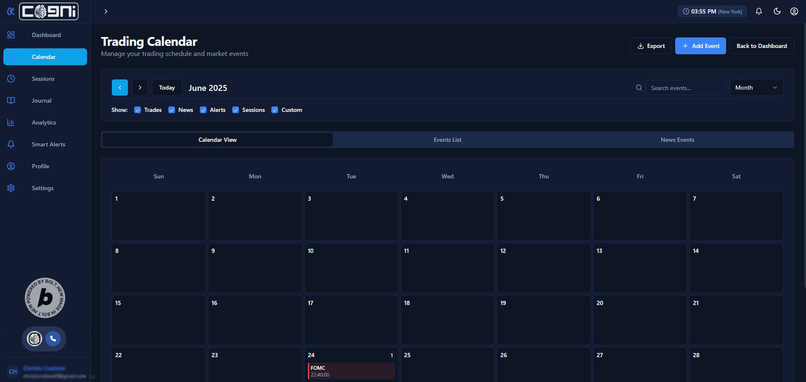Click the Export download icon

tap(640, 46)
